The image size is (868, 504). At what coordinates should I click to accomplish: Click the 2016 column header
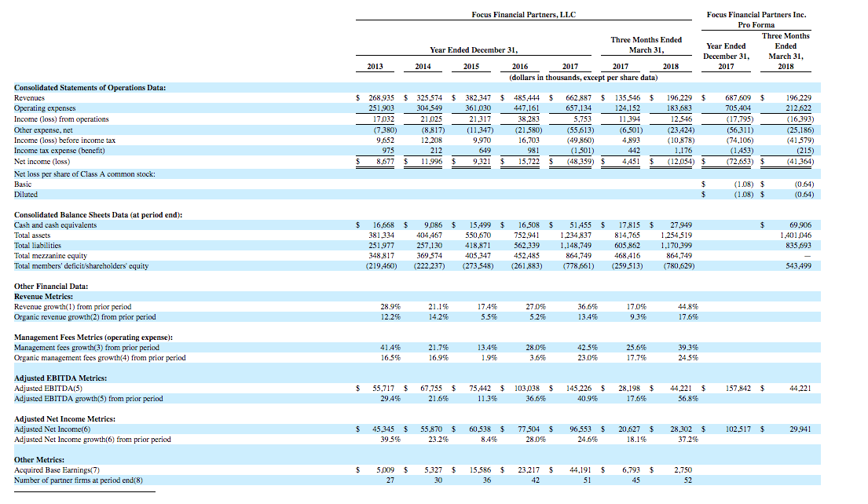point(520,67)
